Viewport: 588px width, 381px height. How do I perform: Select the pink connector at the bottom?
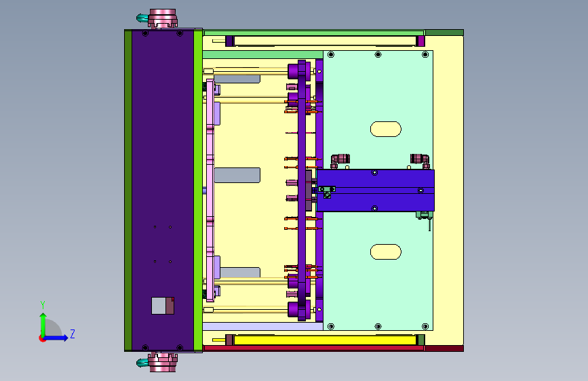tap(161, 362)
